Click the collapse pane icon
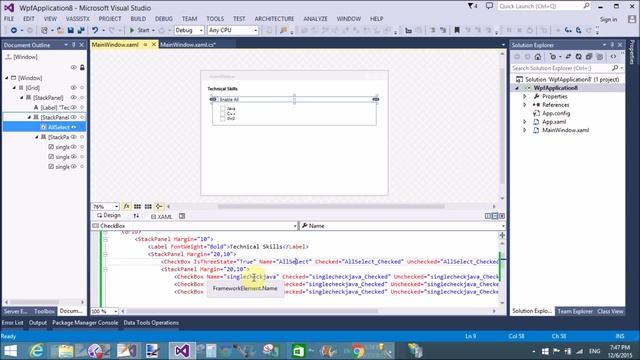Viewport: 640px width, 360px height. [x=502, y=216]
